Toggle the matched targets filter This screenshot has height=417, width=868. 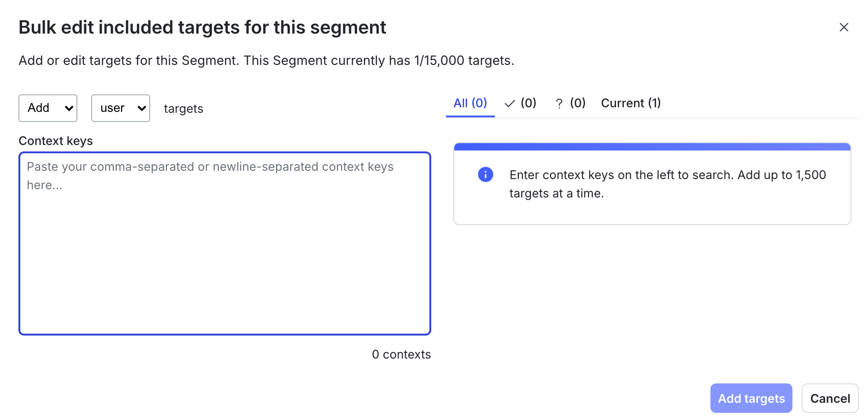521,103
